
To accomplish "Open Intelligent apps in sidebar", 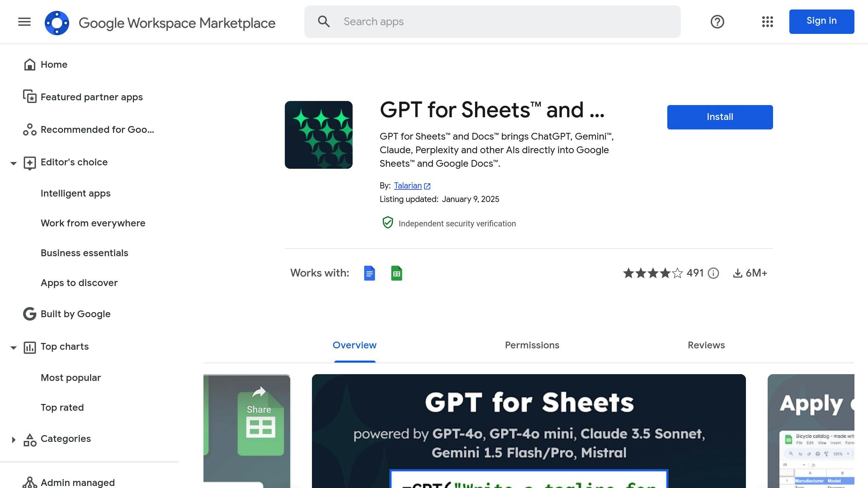I will 76,193.
